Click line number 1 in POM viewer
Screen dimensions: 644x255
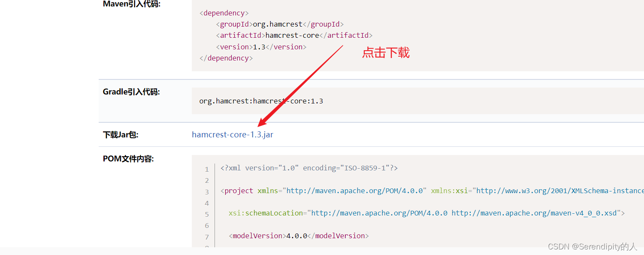coord(207,169)
